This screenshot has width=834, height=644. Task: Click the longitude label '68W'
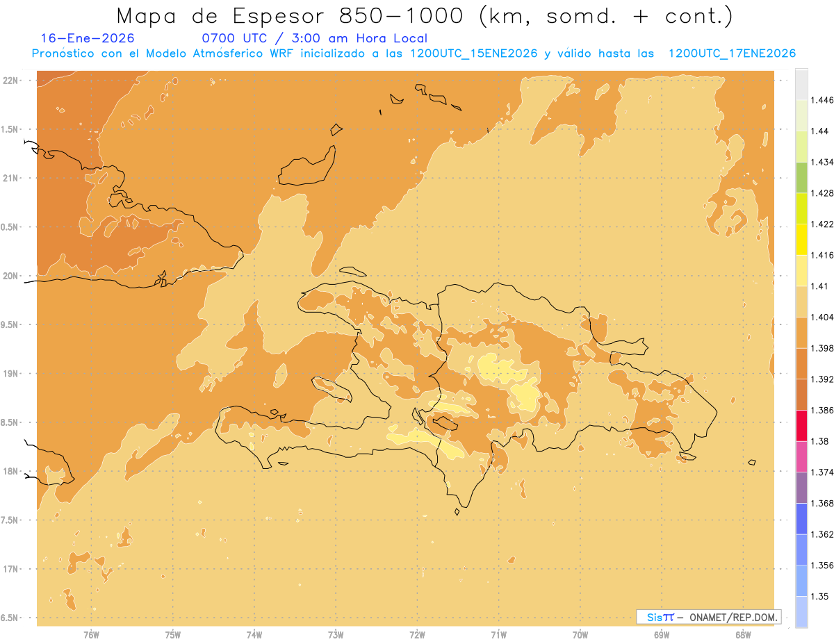coord(743,634)
